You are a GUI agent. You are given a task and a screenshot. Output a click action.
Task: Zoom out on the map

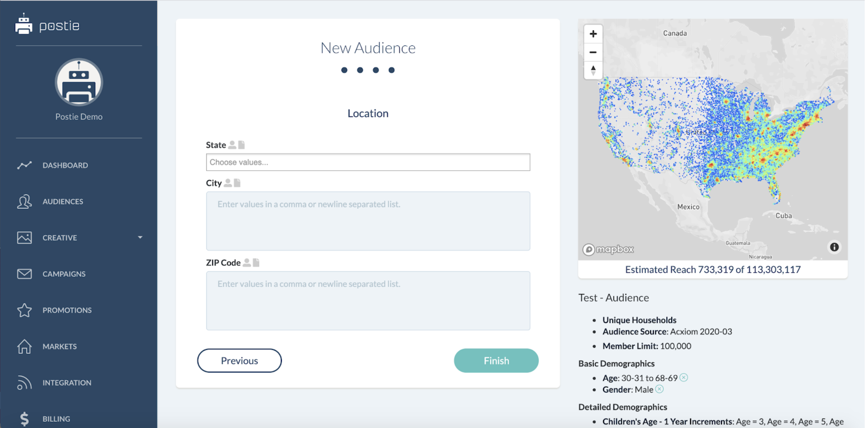(593, 52)
